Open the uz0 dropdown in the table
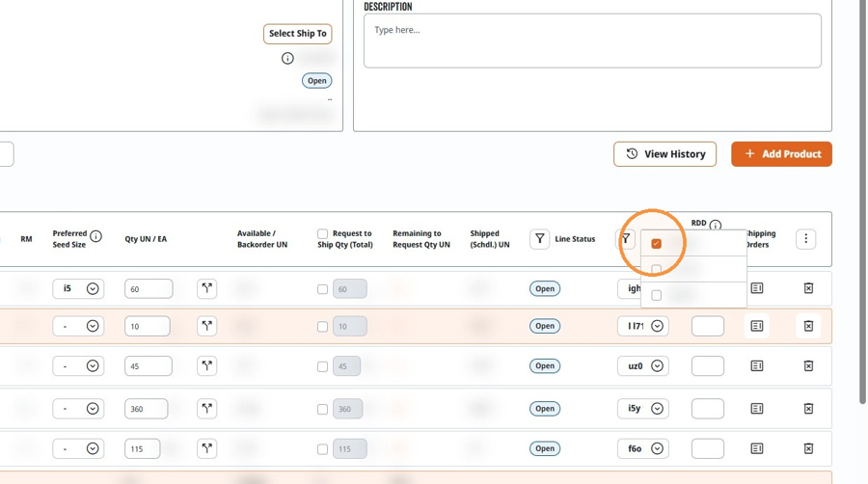This screenshot has height=484, width=868. coord(657,365)
